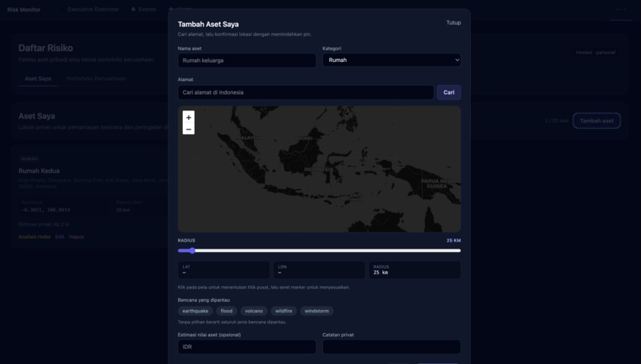Click the Catatan privat input field
641x364 pixels.
(x=391, y=347)
